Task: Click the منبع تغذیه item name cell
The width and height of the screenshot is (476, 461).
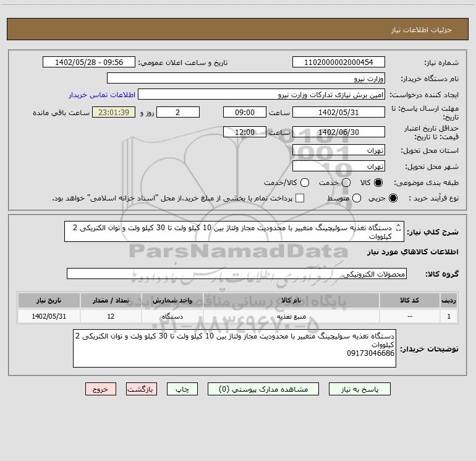Action: pyautogui.click(x=291, y=316)
